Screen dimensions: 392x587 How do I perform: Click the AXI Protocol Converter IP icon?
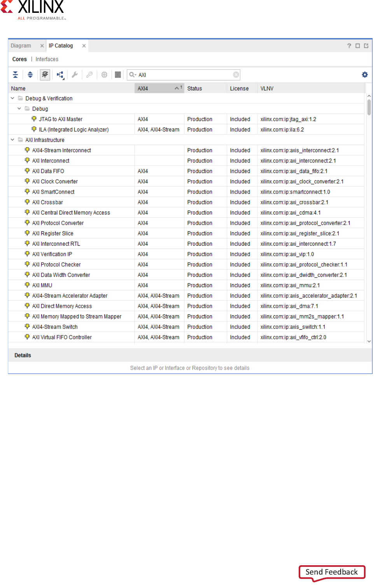coord(27,222)
